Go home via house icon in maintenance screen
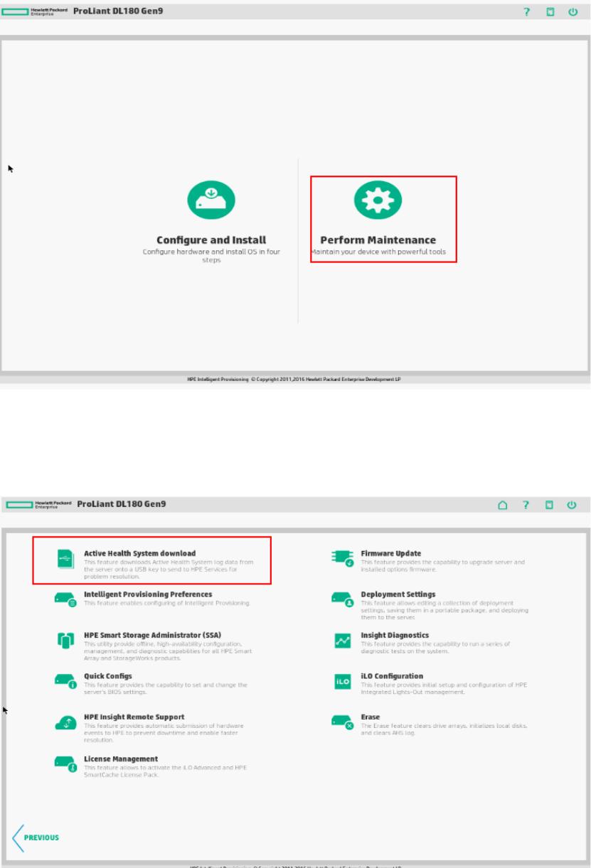The width and height of the screenshot is (591, 868). 504,505
